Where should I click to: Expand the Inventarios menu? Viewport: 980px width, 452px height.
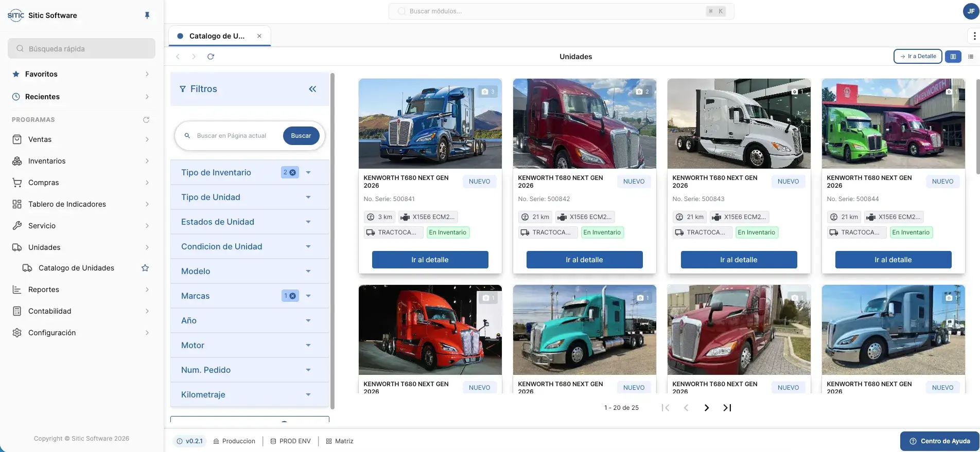coord(81,161)
